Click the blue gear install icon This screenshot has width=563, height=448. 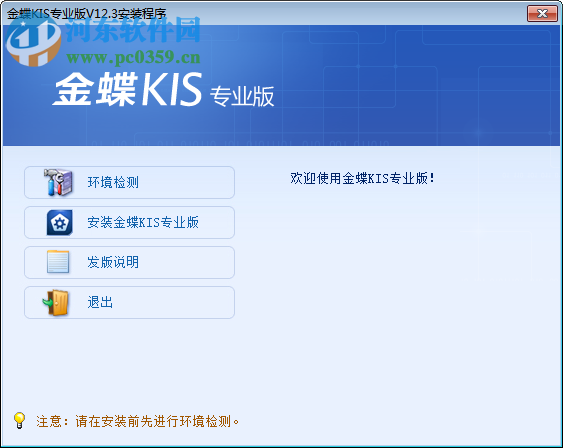tap(60, 223)
